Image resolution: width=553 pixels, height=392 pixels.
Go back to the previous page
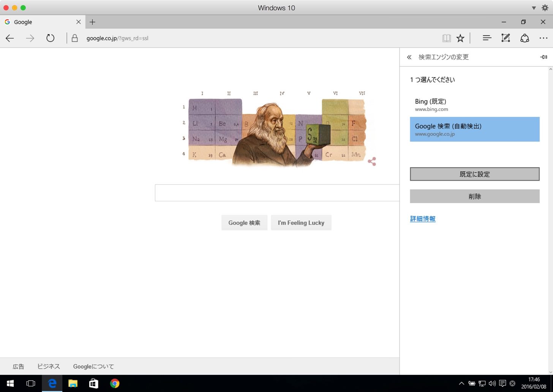10,38
